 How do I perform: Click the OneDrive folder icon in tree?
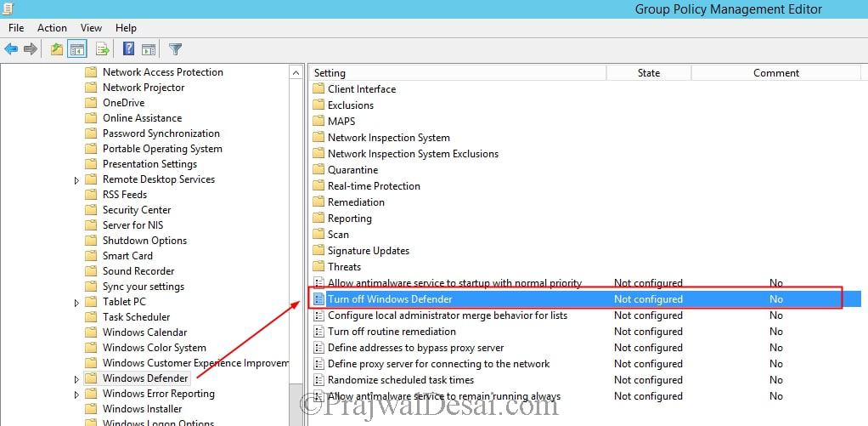(91, 103)
